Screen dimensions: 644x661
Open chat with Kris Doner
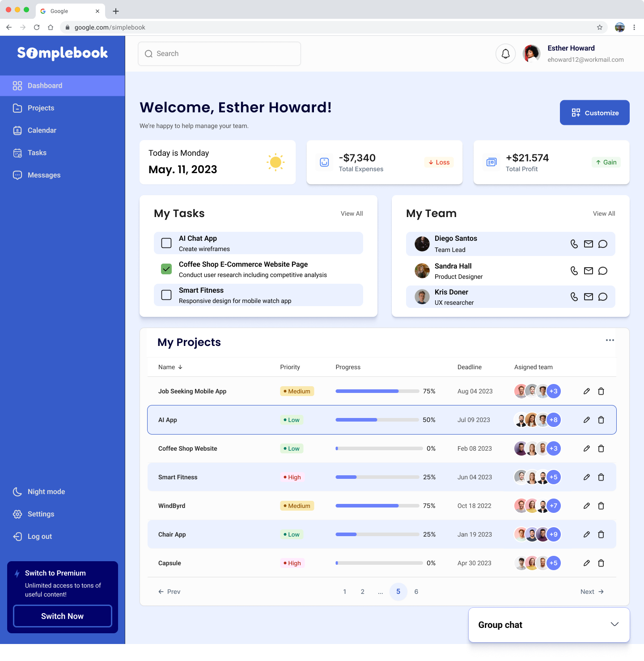pos(603,297)
